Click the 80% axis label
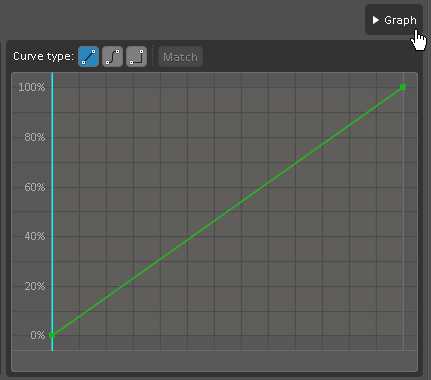The width and height of the screenshot is (431, 380). click(x=35, y=137)
